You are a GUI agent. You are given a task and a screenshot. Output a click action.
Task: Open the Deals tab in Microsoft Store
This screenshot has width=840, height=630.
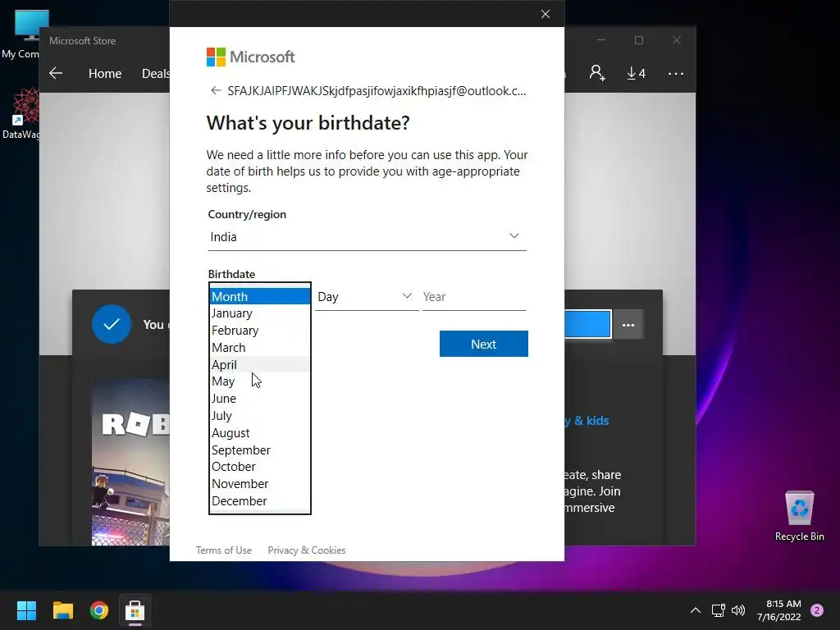click(x=155, y=73)
